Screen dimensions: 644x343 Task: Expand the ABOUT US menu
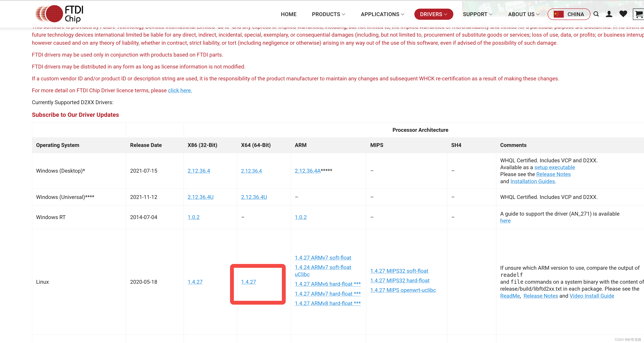point(523,14)
